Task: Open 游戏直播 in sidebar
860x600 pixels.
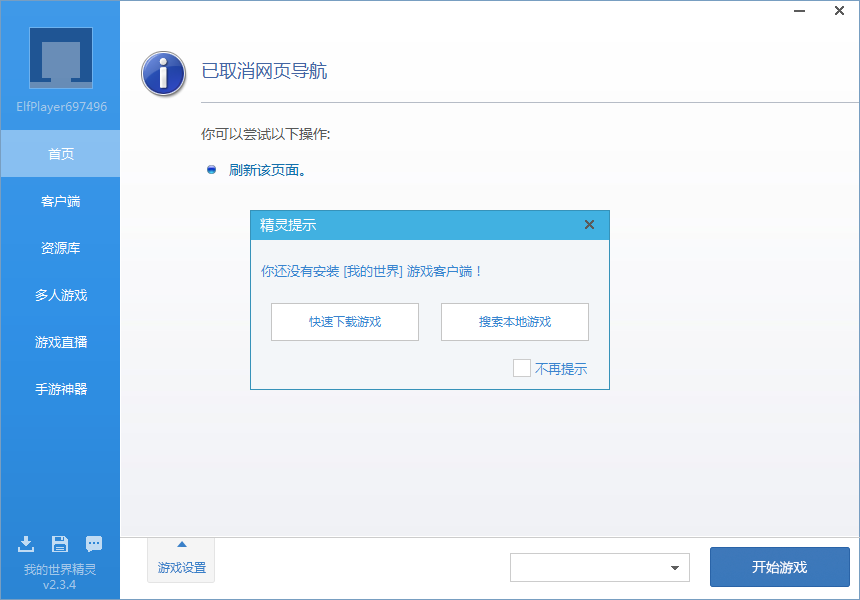Action: point(60,342)
